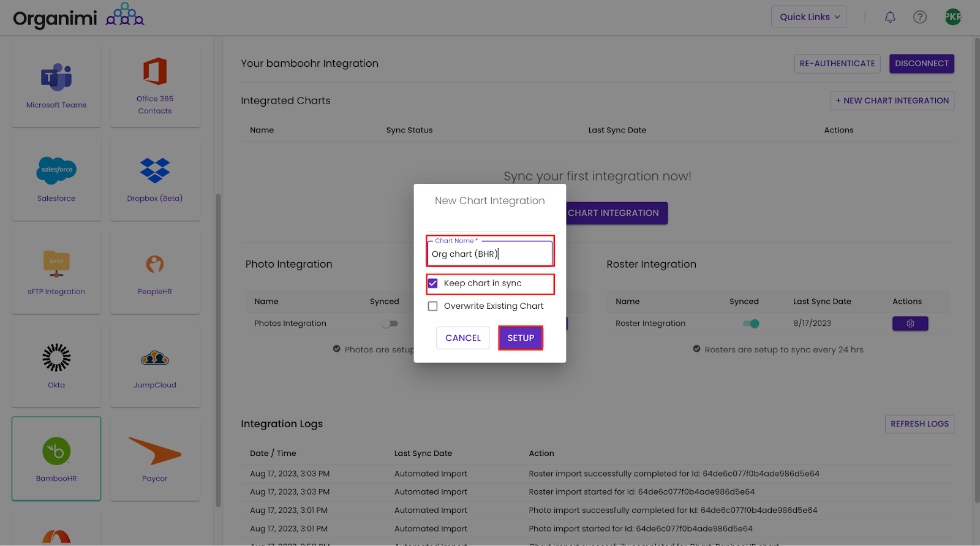Open Dropbox (Beta) integration

tap(155, 178)
